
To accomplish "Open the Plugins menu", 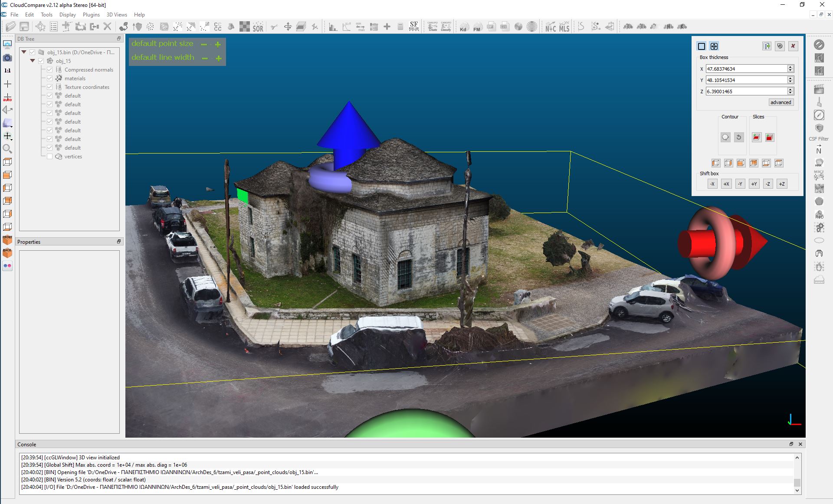I will [x=91, y=14].
